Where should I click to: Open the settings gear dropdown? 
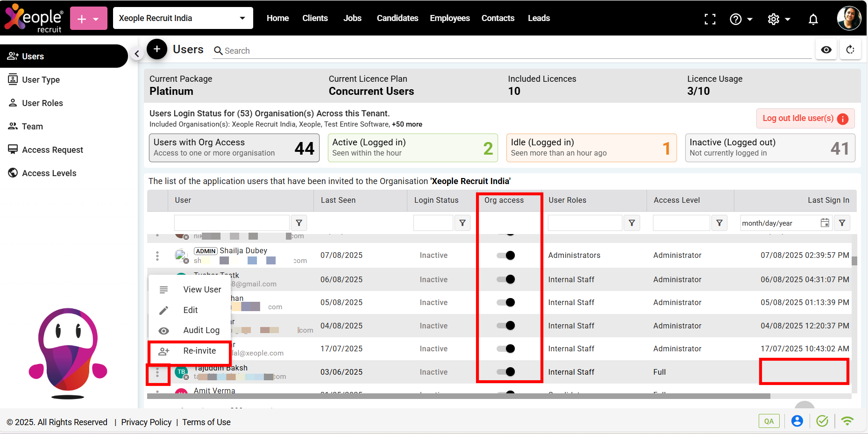pyautogui.click(x=779, y=19)
